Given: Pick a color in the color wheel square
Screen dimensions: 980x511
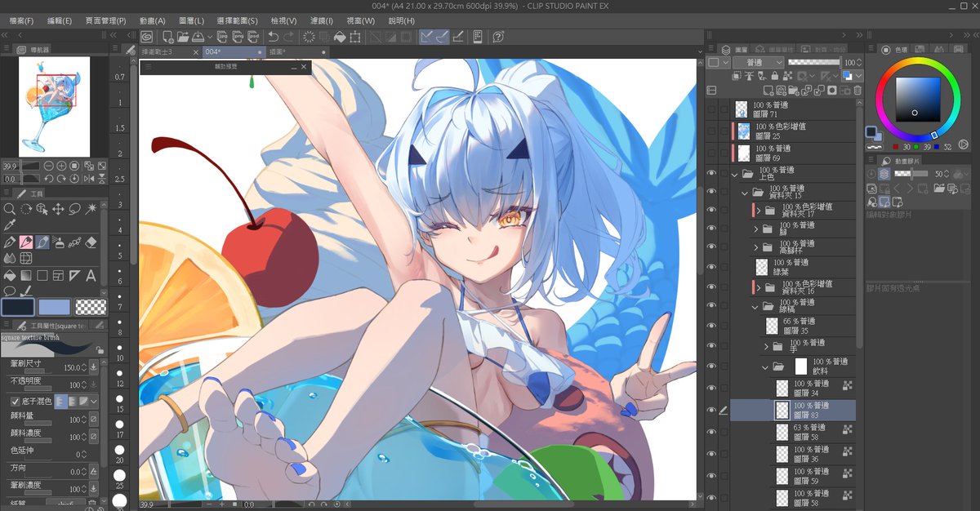Looking at the screenshot, I should [919, 98].
